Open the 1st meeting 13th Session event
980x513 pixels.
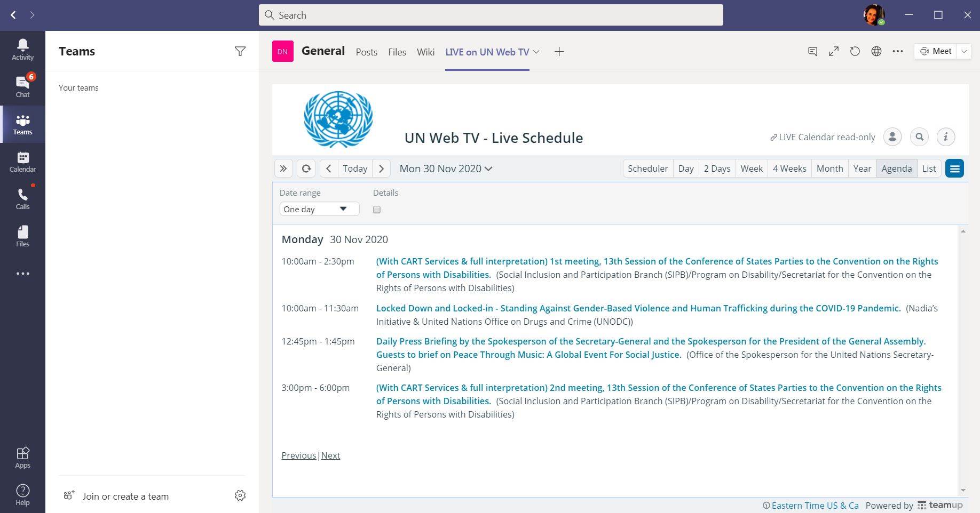coord(657,268)
